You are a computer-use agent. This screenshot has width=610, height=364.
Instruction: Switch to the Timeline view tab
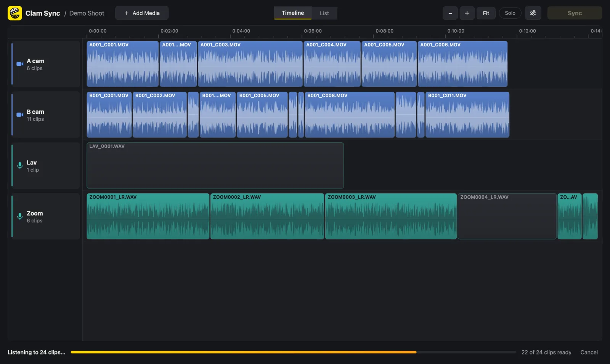[x=293, y=13]
